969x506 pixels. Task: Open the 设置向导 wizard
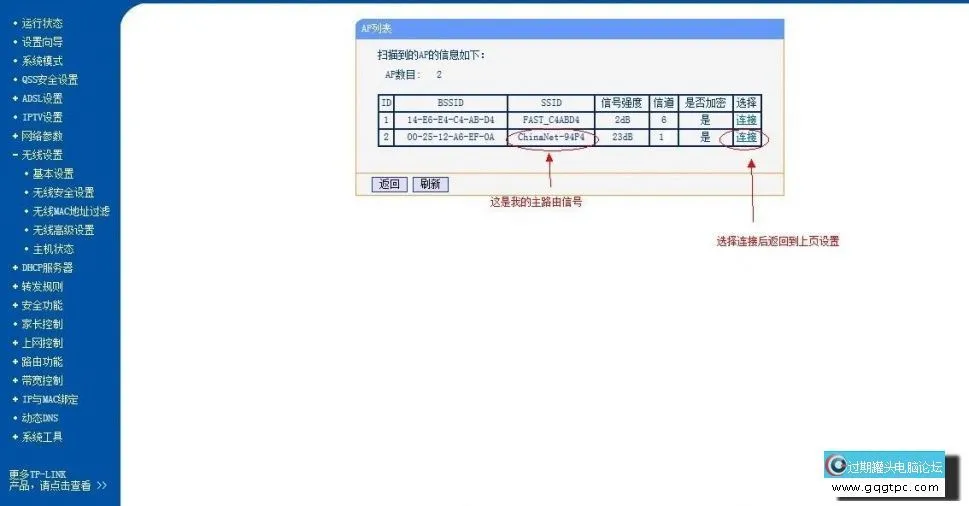[x=41, y=42]
